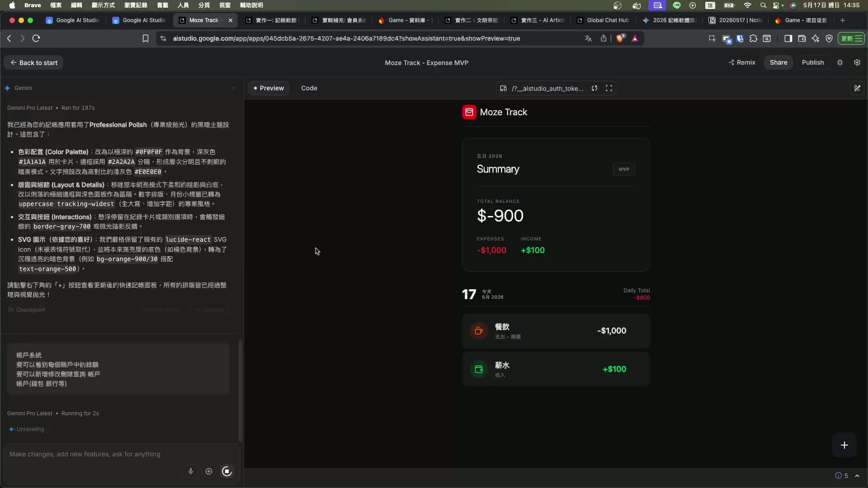Go forward in browser history

click(x=22, y=38)
